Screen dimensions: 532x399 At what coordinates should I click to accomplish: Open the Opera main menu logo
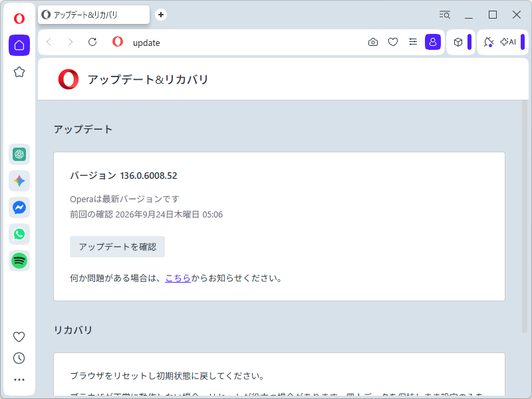(19, 19)
